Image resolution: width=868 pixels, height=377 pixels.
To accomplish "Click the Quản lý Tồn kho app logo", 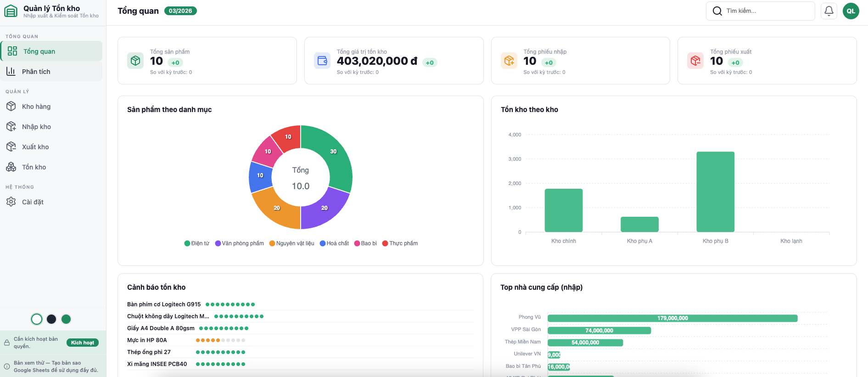I will (11, 11).
